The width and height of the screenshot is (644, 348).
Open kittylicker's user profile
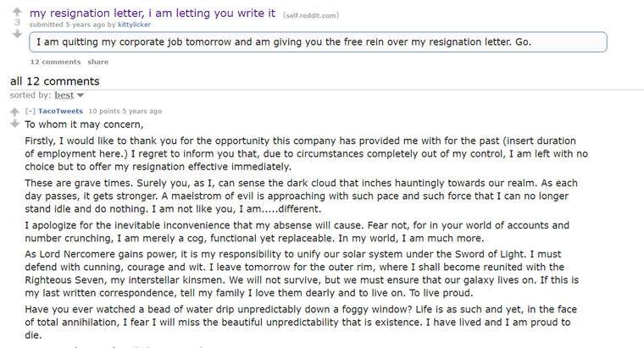[x=134, y=25]
